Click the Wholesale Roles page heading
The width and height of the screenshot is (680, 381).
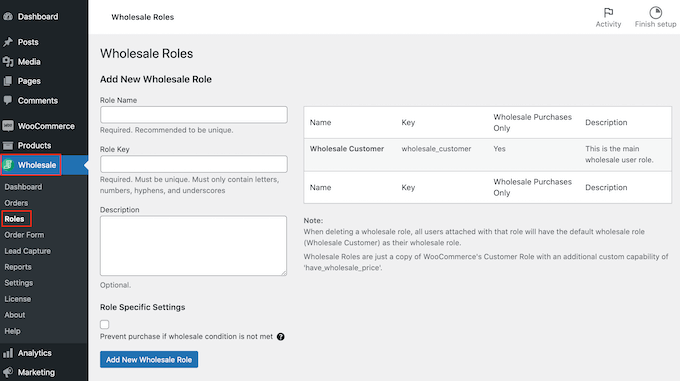point(147,53)
